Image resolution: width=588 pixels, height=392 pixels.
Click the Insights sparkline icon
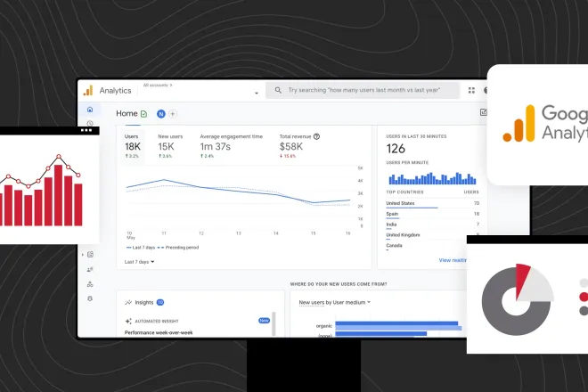[128, 302]
